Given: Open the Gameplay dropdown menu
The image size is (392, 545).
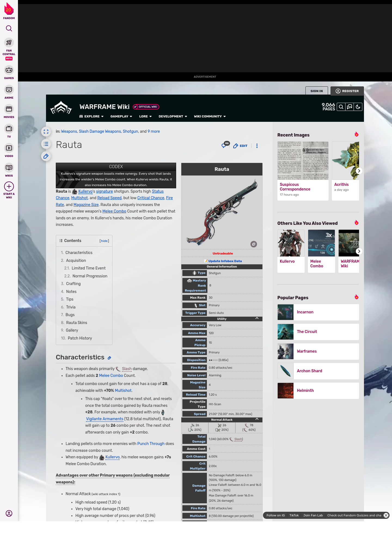Looking at the screenshot, I should coord(121,116).
